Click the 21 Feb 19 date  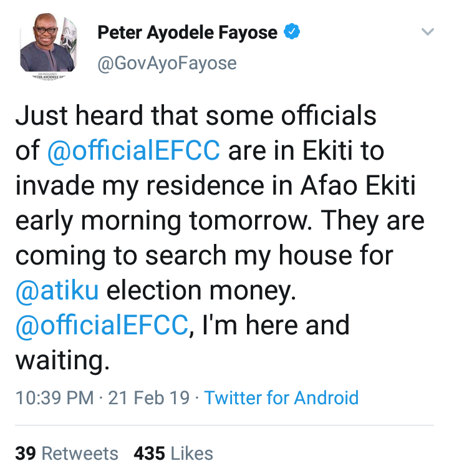coord(149,398)
